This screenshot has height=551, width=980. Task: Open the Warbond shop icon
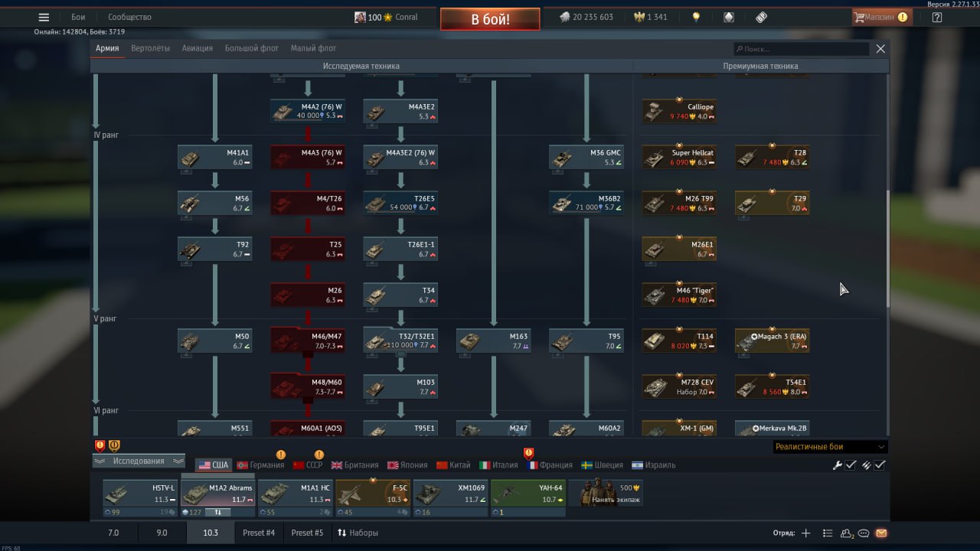(729, 17)
